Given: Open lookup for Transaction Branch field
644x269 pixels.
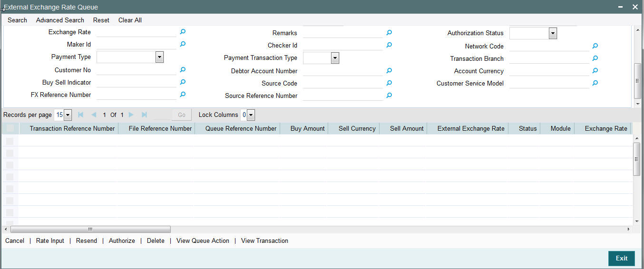Looking at the screenshot, I should pos(595,58).
